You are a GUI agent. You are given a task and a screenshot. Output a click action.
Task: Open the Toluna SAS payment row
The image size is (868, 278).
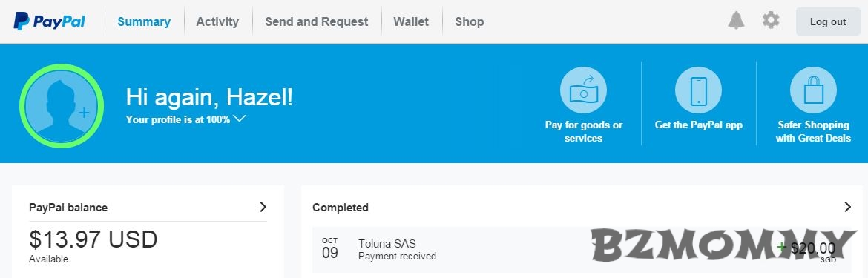coord(582,250)
